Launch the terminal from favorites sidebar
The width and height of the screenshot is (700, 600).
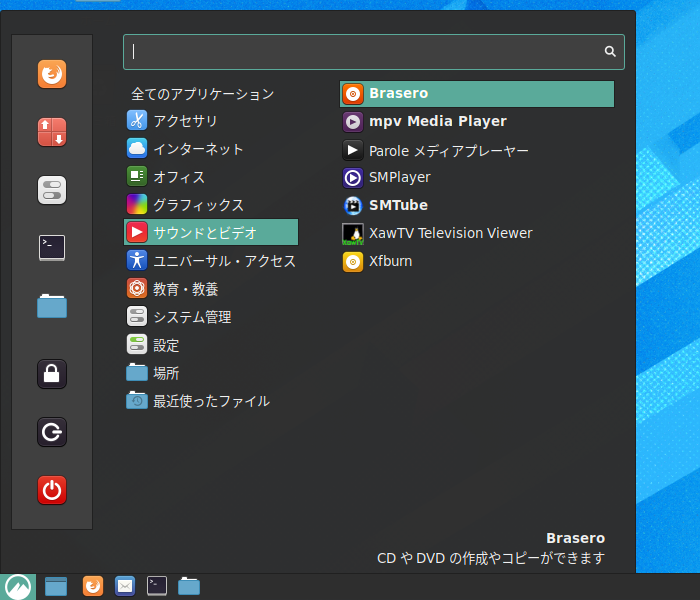pos(52,248)
